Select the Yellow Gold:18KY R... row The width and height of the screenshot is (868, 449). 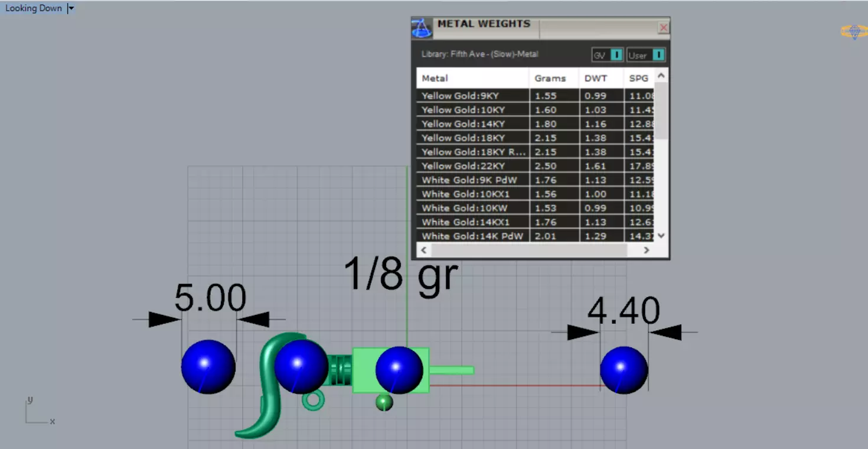(536, 152)
